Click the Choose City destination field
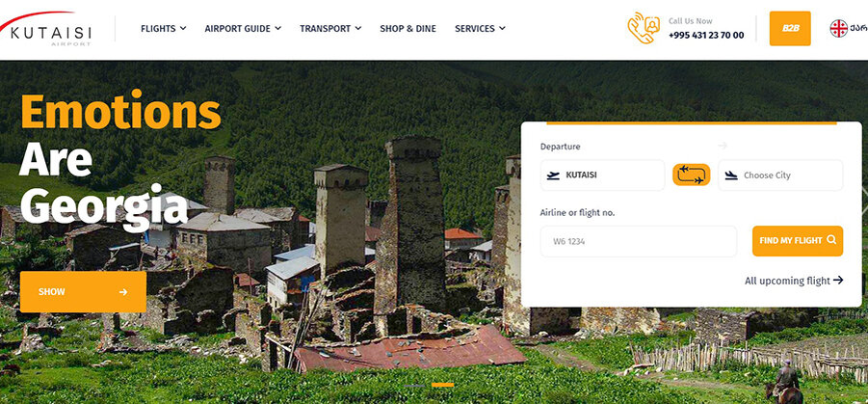This screenshot has width=868, height=404. (x=780, y=175)
